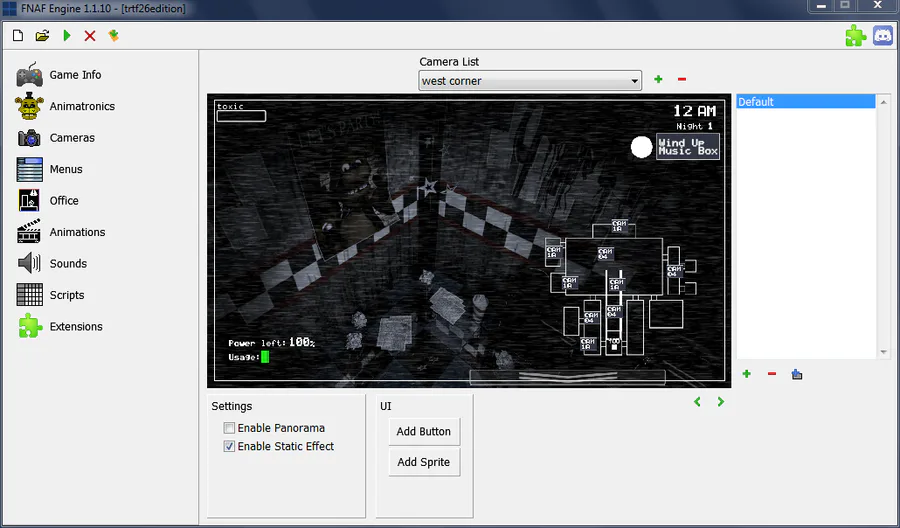Image resolution: width=900 pixels, height=528 pixels.
Task: Click the camera flip bar at preview bottom
Action: click(x=567, y=377)
